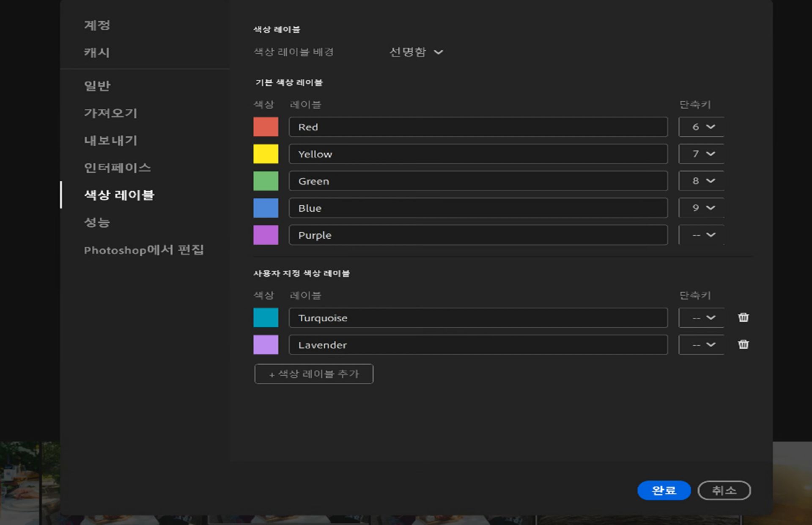Click the 취소 button
Image resolution: width=812 pixels, height=525 pixels.
tap(724, 490)
